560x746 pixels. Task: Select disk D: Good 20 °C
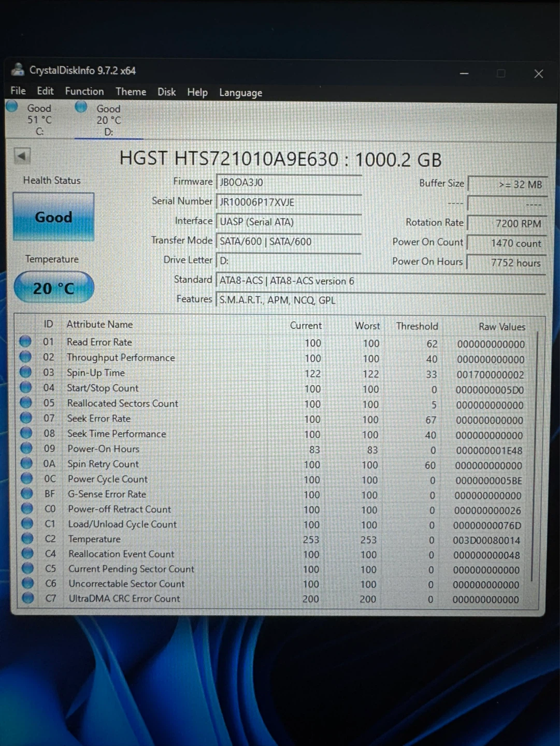pos(108,120)
